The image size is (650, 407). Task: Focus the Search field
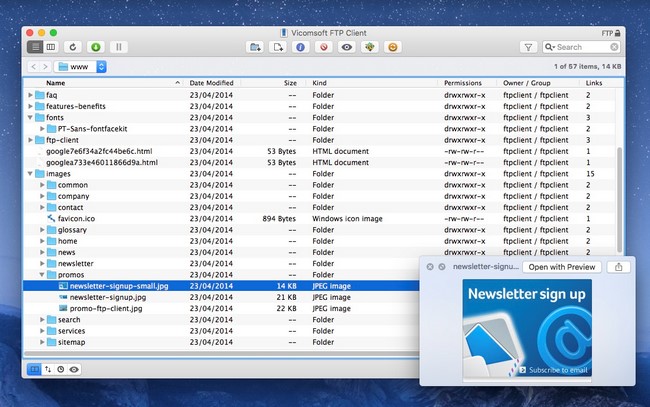[x=581, y=47]
